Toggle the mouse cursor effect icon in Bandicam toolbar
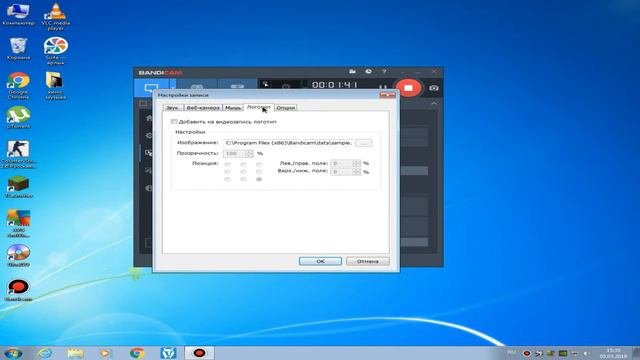640x360 pixels. (x=266, y=84)
